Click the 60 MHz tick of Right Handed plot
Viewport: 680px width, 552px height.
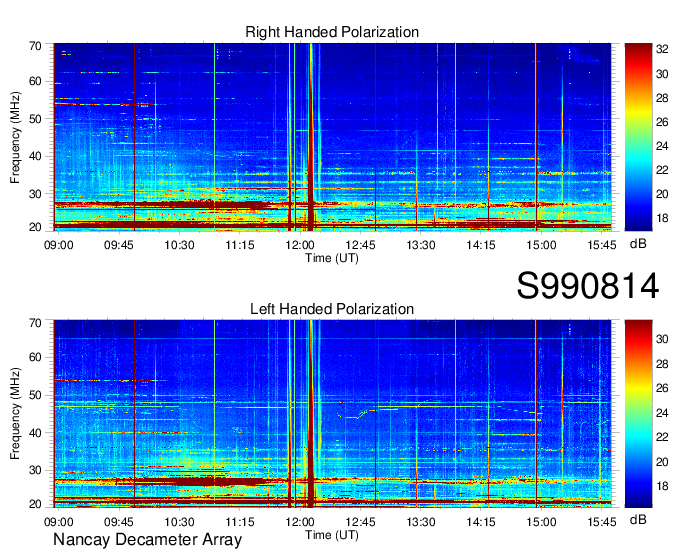click(35, 81)
